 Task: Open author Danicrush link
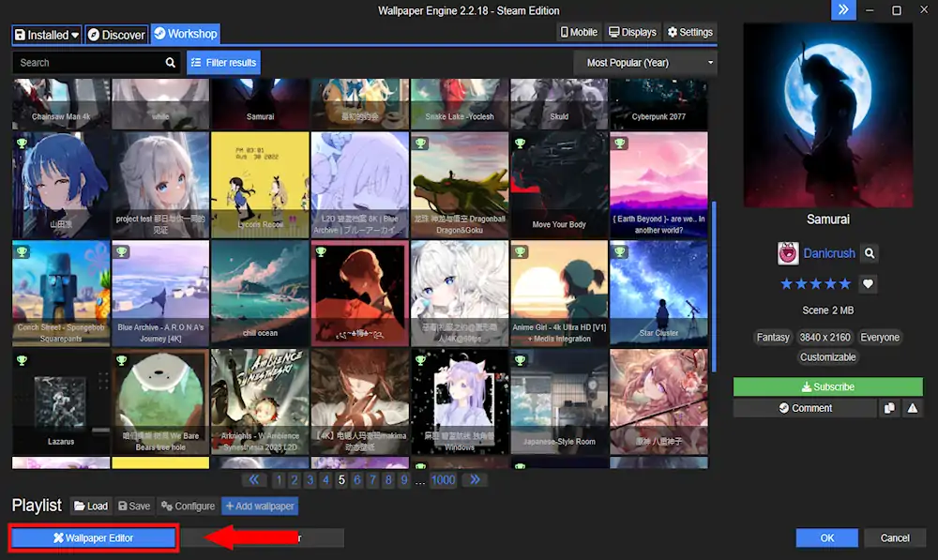[829, 253]
